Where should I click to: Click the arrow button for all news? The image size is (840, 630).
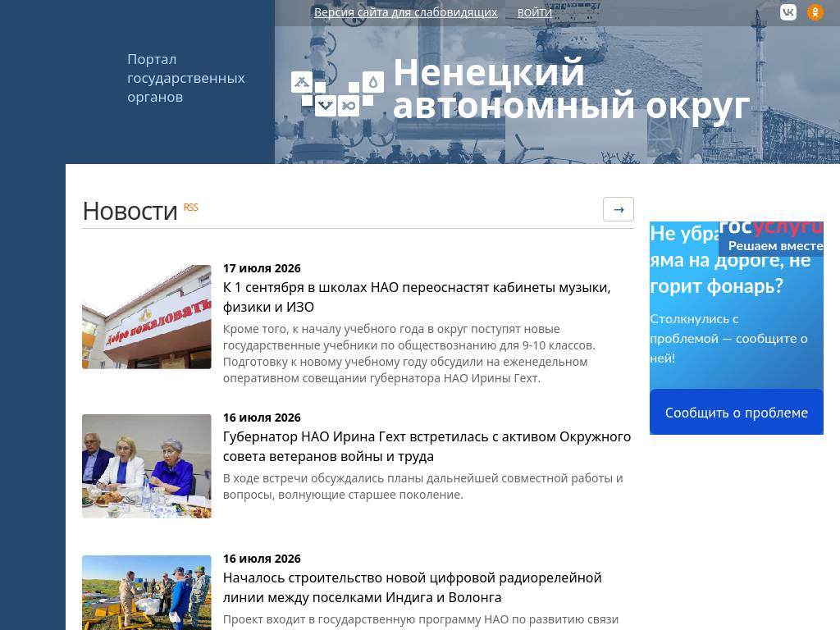[619, 209]
